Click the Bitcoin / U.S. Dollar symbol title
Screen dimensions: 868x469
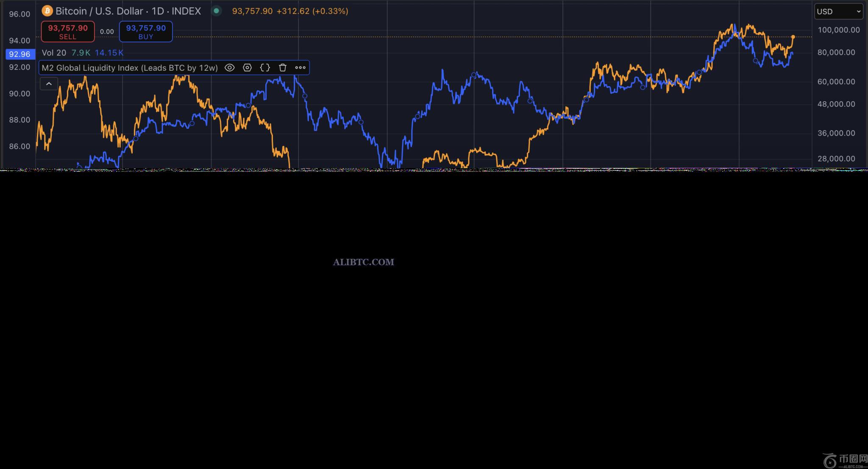point(128,11)
